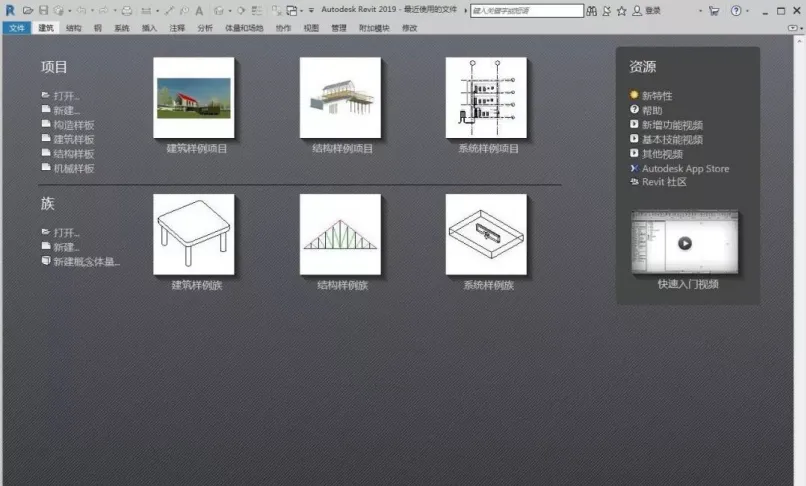Open Customize Quick Access Toolbar dropdown

(311, 11)
